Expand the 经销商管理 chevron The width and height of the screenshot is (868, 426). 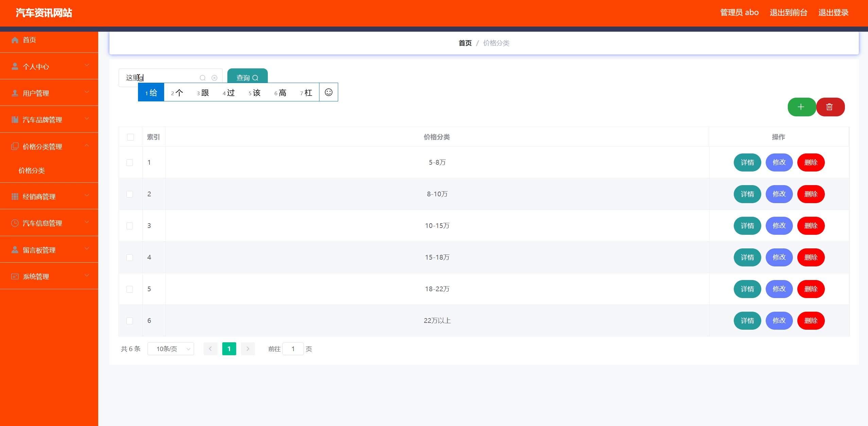click(87, 195)
